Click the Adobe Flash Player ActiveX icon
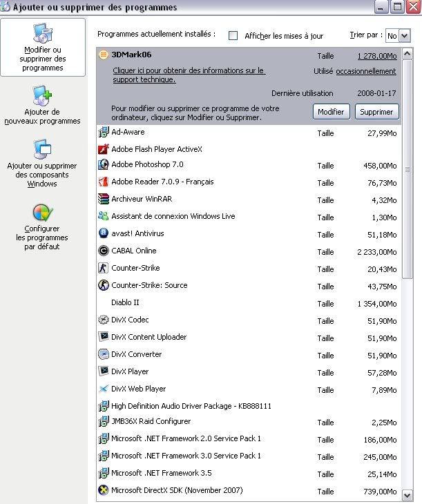 pyautogui.click(x=104, y=148)
